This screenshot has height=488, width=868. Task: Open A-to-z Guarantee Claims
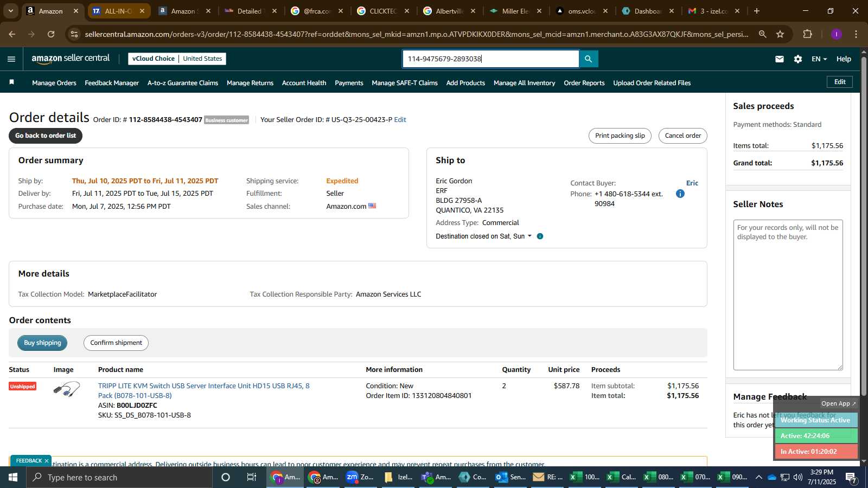click(x=183, y=83)
